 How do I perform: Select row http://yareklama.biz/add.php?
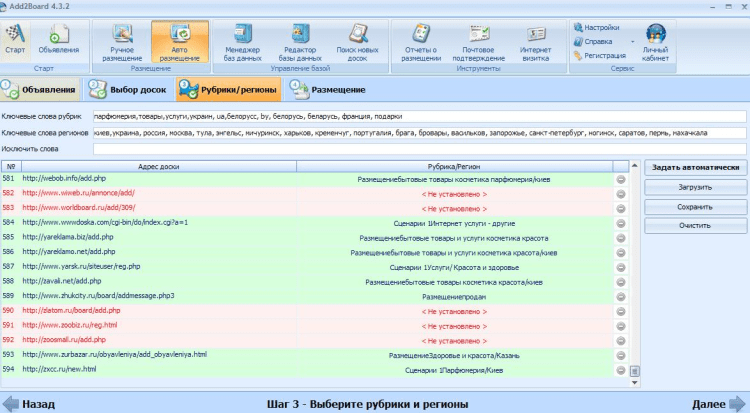click(315, 238)
